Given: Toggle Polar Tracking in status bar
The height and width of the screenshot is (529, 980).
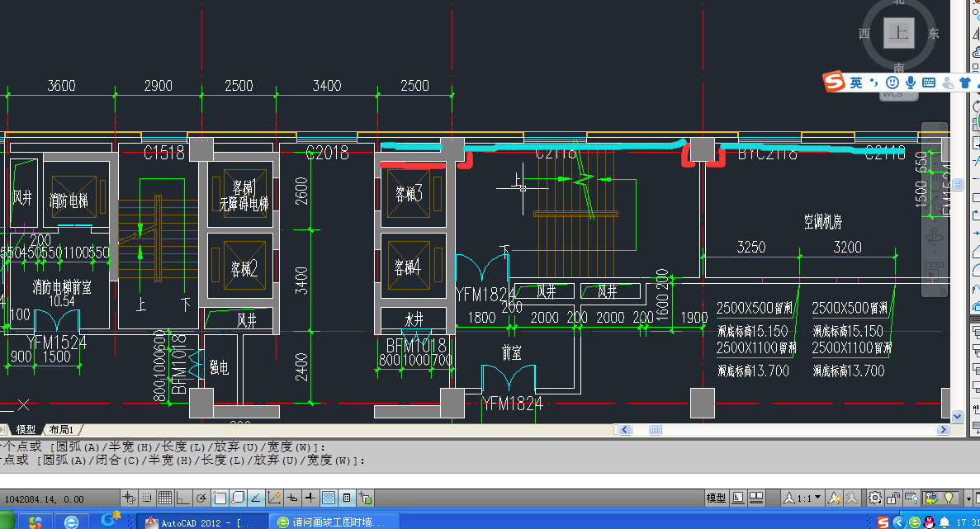Looking at the screenshot, I should [x=201, y=498].
